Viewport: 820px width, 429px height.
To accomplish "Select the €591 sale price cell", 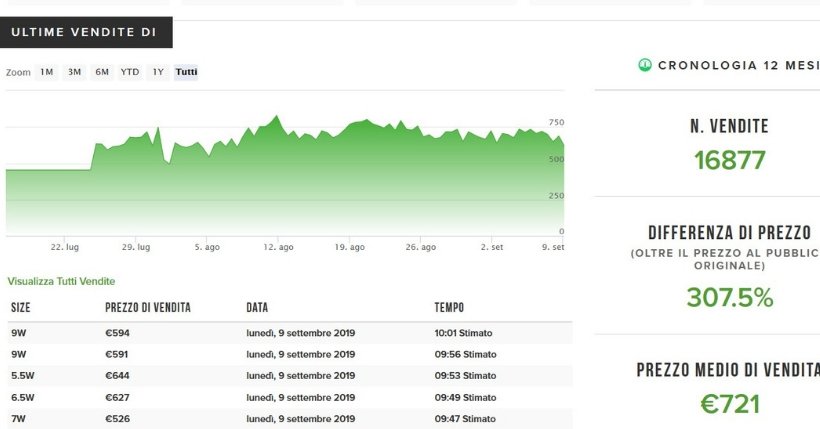I will coord(116,355).
